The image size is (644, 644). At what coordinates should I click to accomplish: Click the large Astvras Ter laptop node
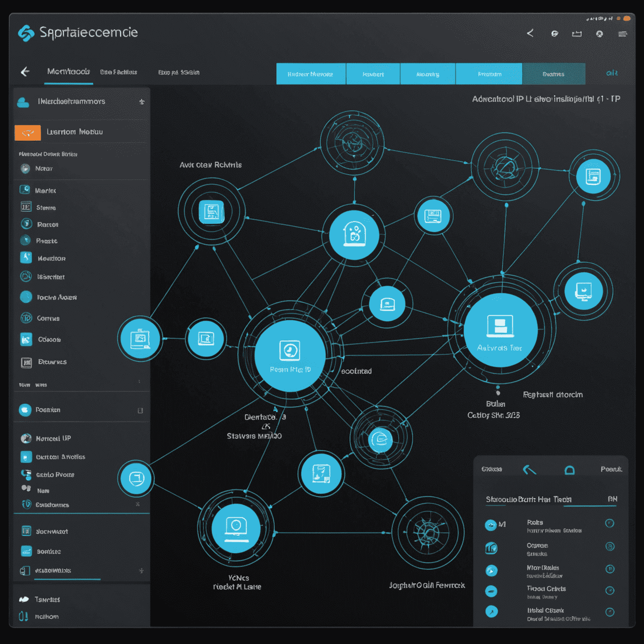pyautogui.click(x=501, y=330)
